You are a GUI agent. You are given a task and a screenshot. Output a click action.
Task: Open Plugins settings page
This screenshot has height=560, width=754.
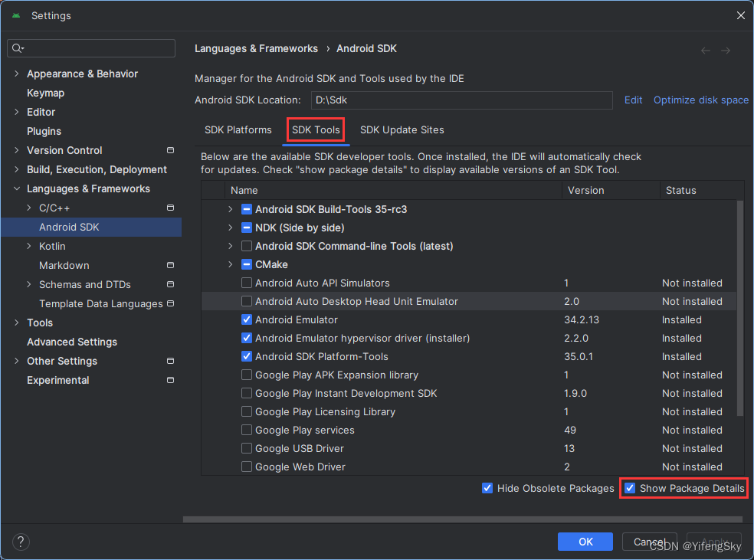click(x=44, y=131)
